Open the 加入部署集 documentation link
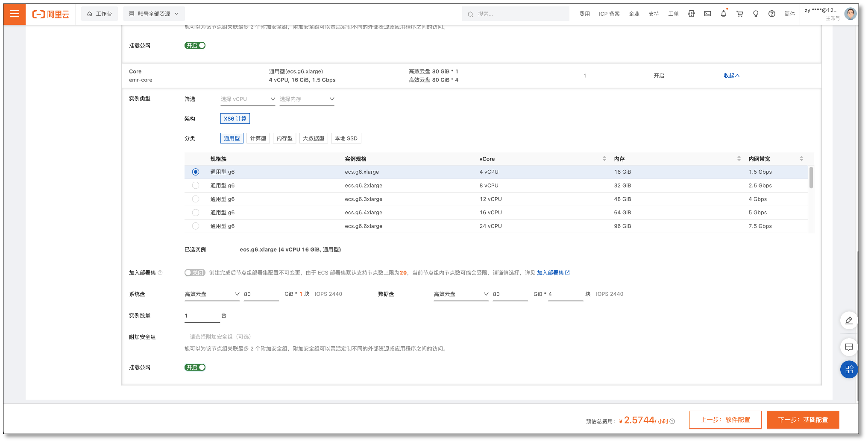Viewport: 868px width, 444px height. (553, 273)
